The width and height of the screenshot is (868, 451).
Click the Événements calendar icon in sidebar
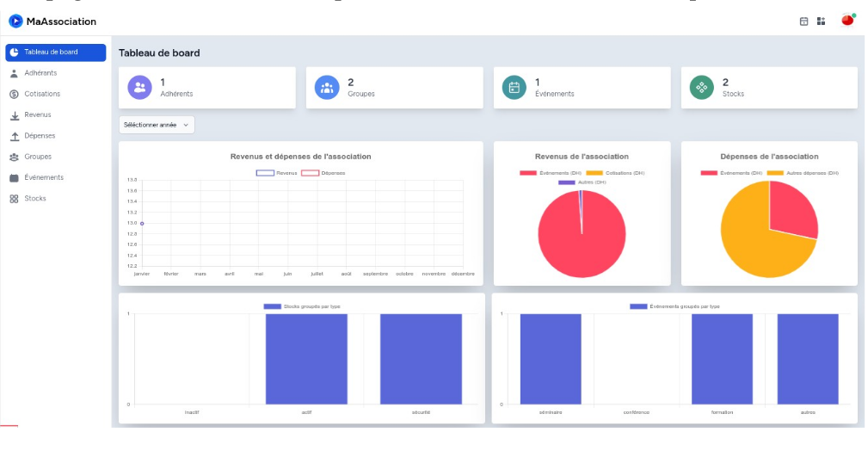[x=15, y=178]
